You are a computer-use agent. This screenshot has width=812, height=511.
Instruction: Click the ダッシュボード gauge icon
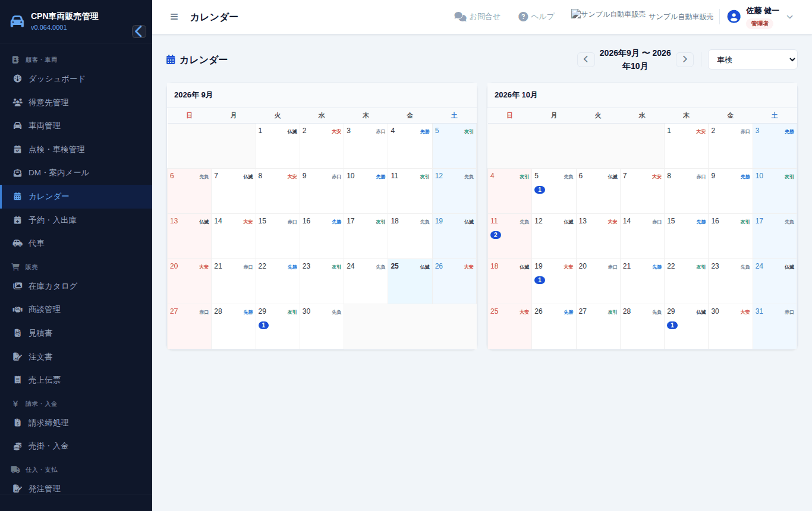(17, 78)
